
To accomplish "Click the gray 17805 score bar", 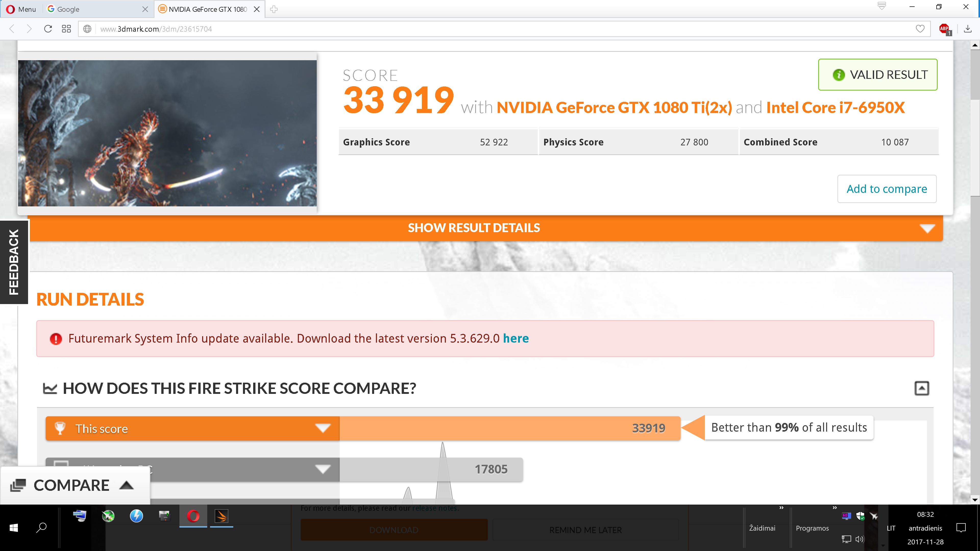I will 431,470.
